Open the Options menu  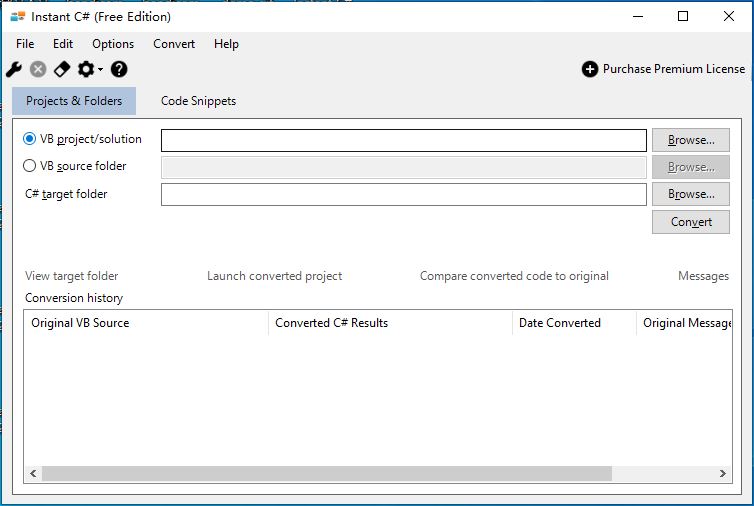pos(113,44)
